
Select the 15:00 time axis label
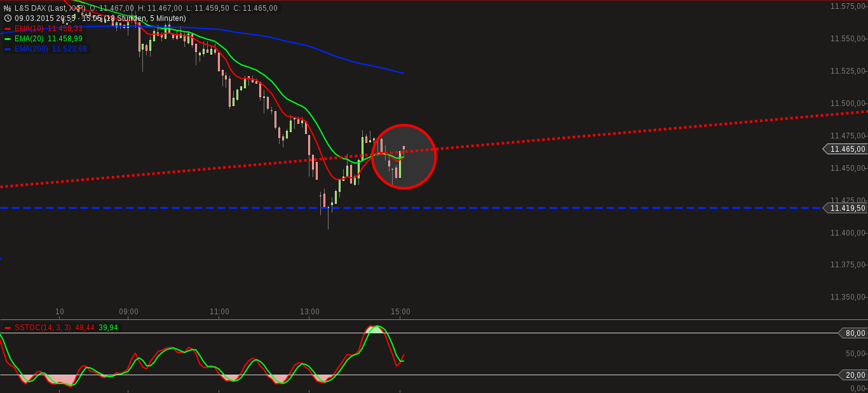click(400, 312)
